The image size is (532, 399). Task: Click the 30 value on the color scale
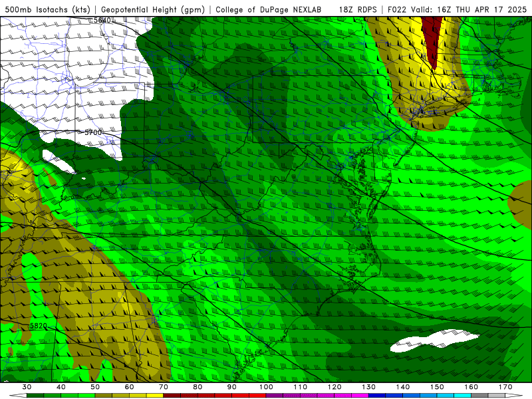pos(27,387)
